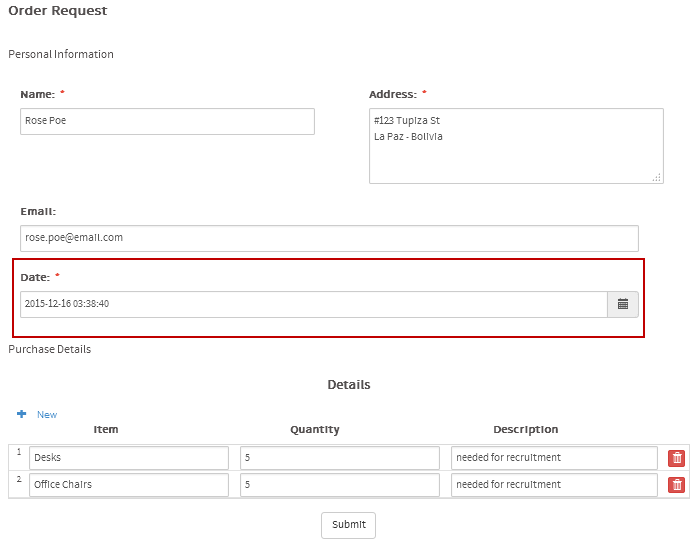Screen dimensions: 693x541
Task: Select the Office Chairs item field
Action: (x=129, y=485)
